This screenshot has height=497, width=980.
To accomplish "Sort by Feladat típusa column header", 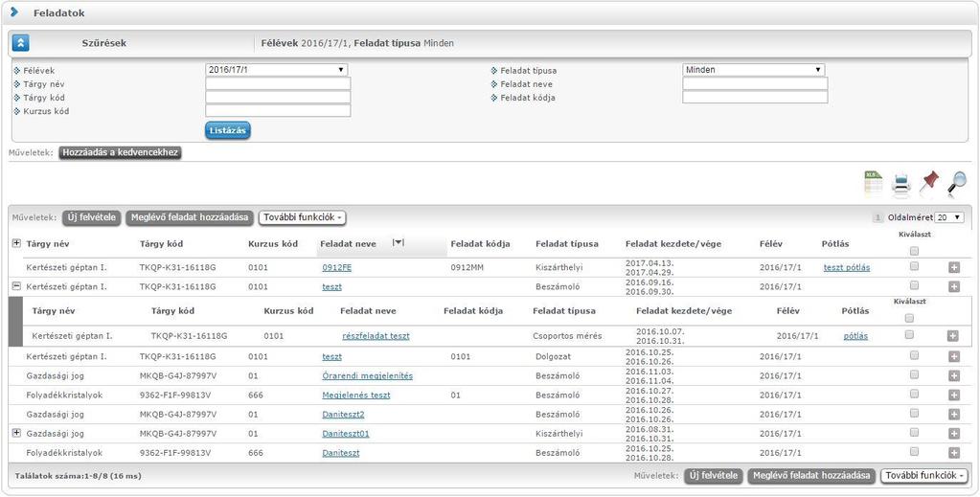I will click(x=567, y=244).
